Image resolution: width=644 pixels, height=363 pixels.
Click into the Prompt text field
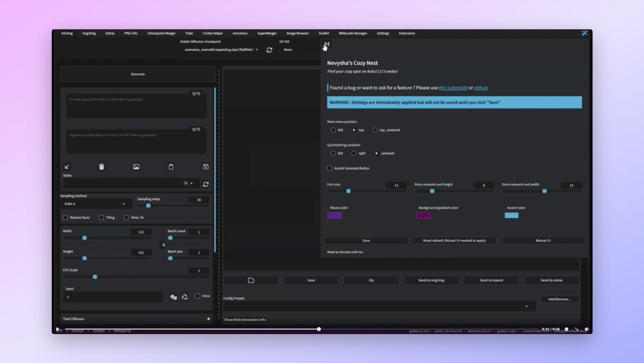pyautogui.click(x=136, y=105)
